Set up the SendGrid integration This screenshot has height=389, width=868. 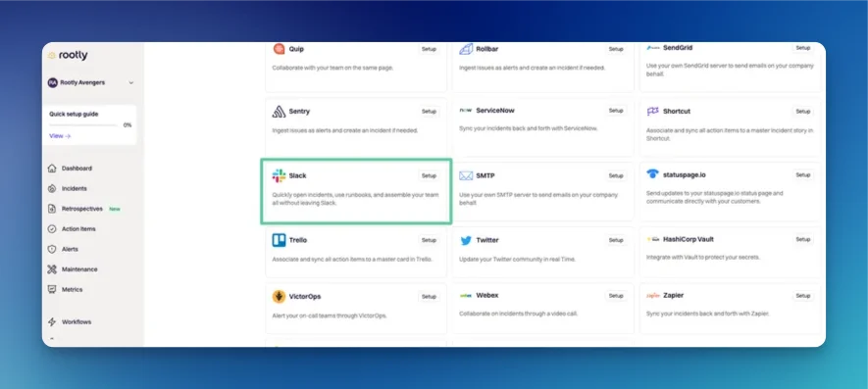tap(803, 48)
